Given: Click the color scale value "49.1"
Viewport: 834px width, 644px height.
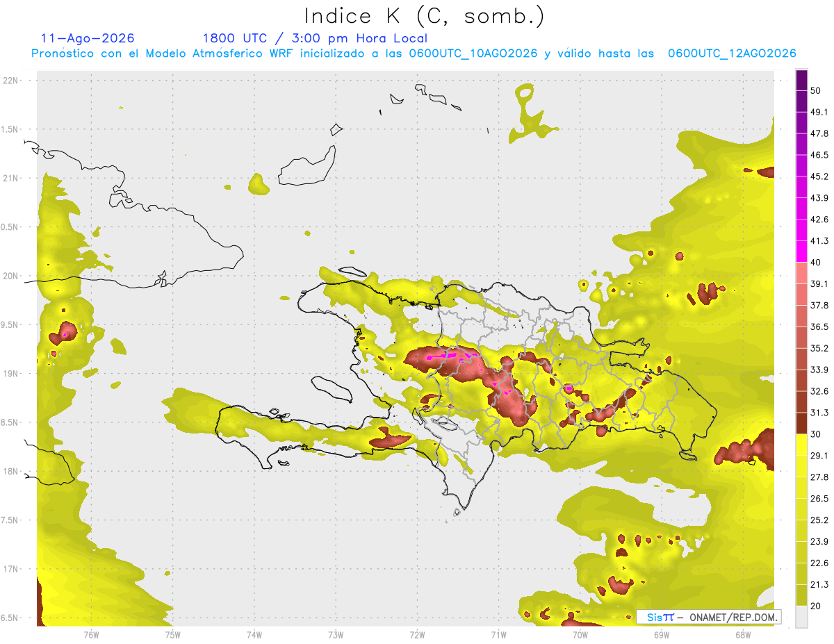Looking at the screenshot, I should [x=819, y=112].
